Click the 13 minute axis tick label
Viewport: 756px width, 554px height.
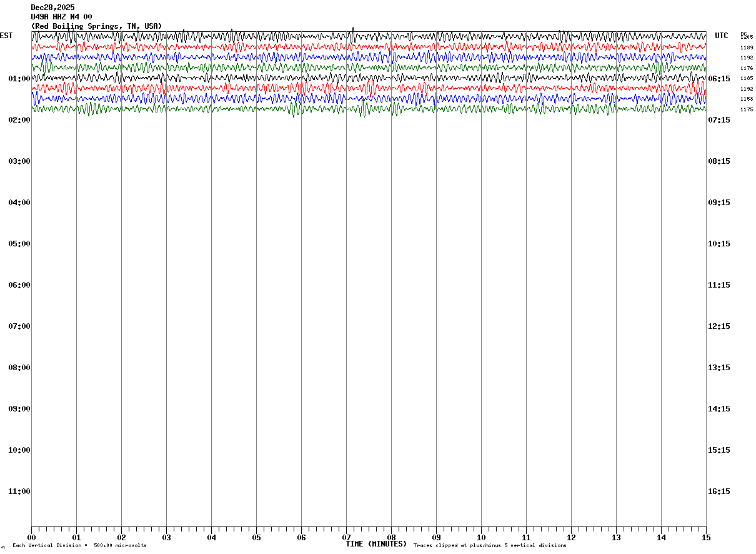616,538
